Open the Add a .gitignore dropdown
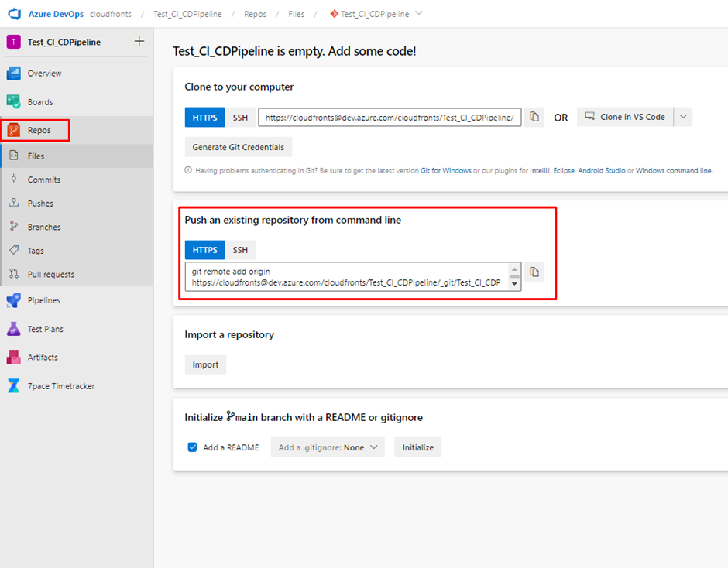The image size is (728, 568). coord(328,447)
